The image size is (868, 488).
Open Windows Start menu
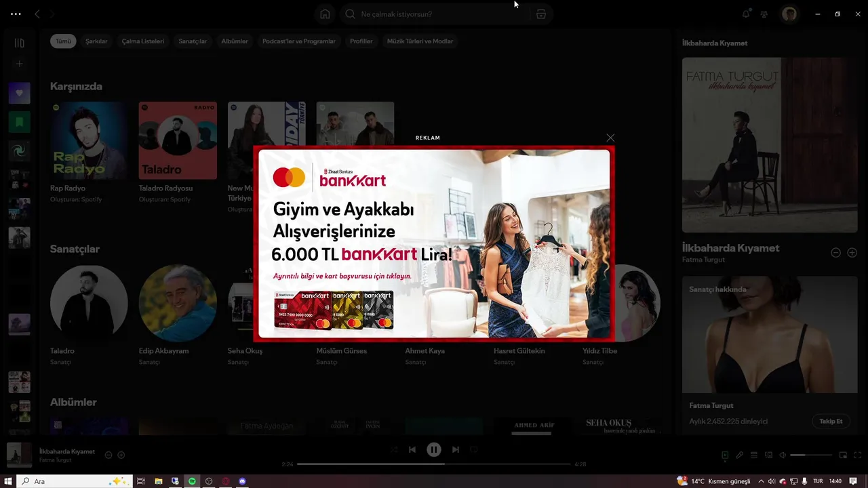coord(9,481)
